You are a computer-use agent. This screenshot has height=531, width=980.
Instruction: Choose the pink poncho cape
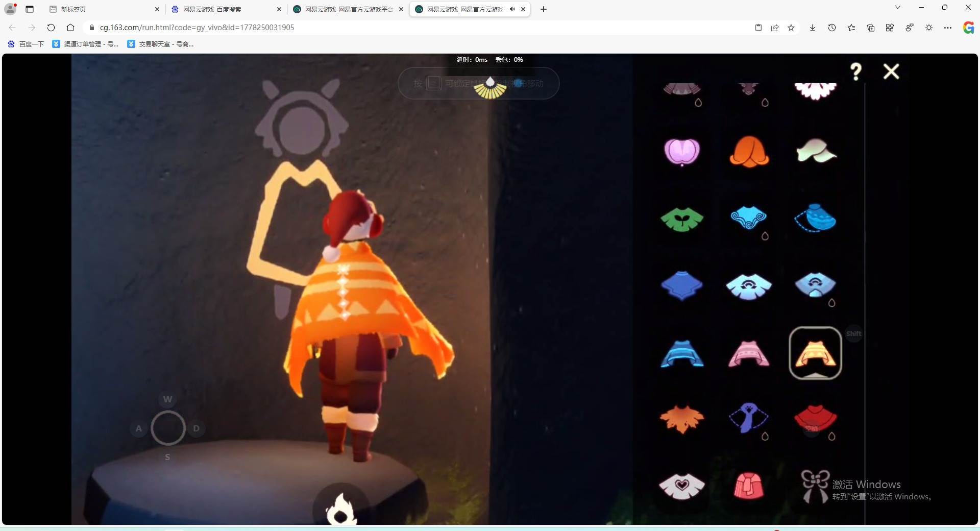749,353
